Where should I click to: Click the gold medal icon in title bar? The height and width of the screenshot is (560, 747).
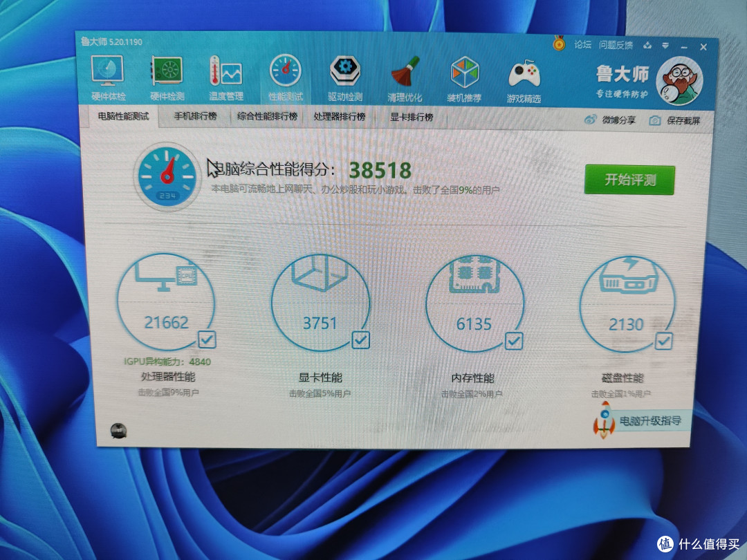click(x=559, y=44)
